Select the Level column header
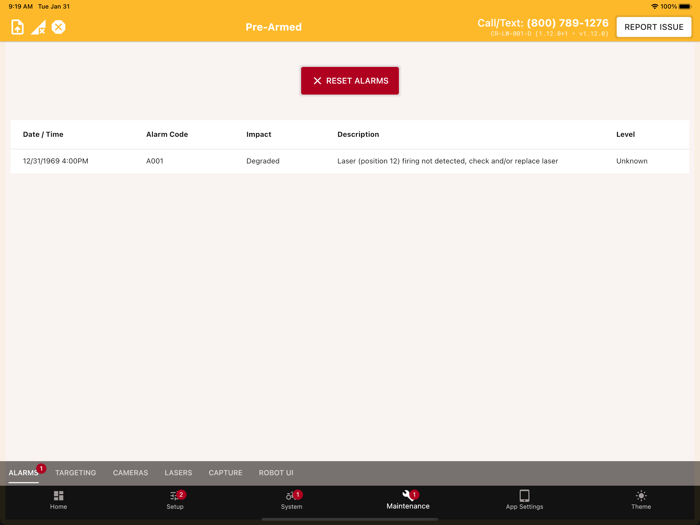This screenshot has width=700, height=525. pyautogui.click(x=625, y=134)
